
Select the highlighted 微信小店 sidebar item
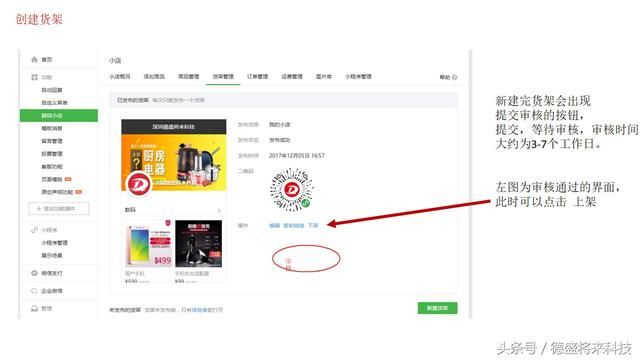59,116
